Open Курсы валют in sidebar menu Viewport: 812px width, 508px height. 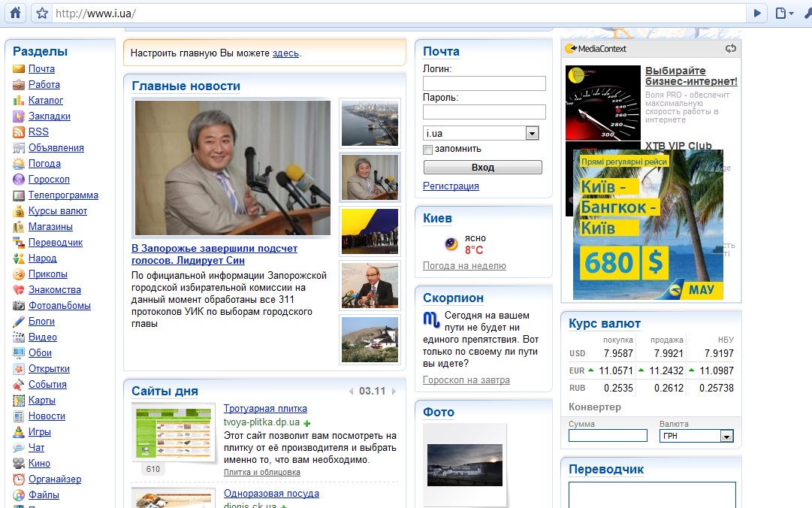point(58,211)
